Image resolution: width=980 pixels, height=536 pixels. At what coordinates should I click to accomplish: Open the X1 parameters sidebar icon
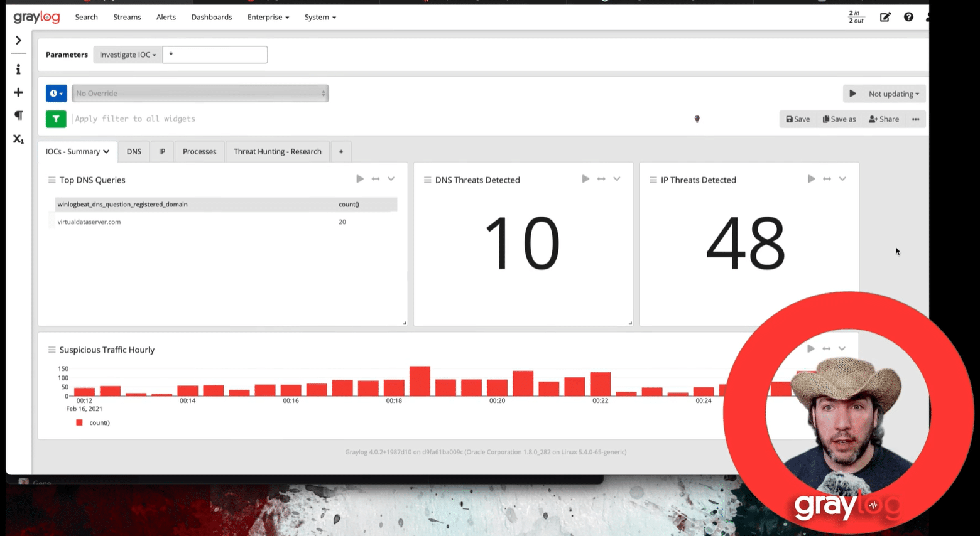18,139
